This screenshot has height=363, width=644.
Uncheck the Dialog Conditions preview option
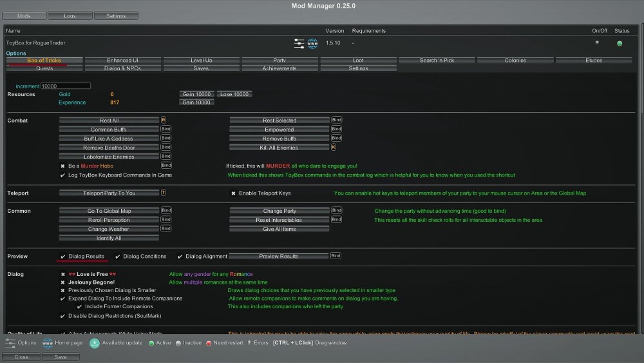tap(117, 257)
